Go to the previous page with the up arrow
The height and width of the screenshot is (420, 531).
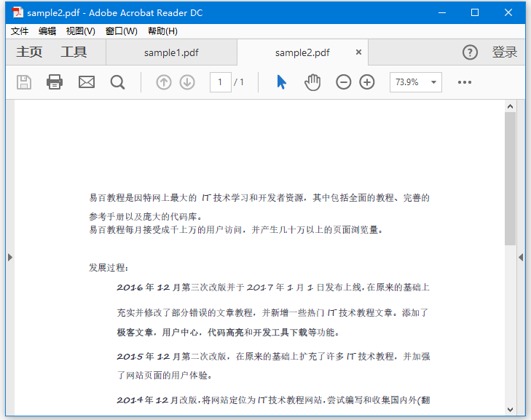click(164, 82)
